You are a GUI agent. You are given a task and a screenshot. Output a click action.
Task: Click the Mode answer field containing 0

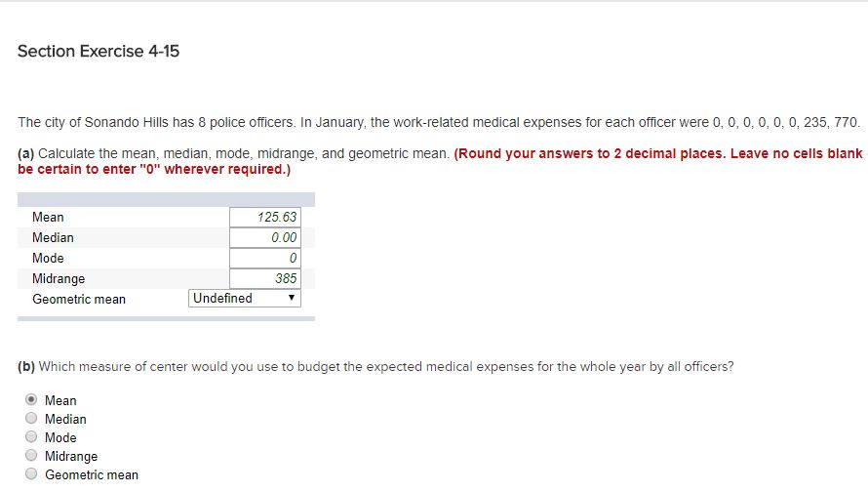pos(265,258)
